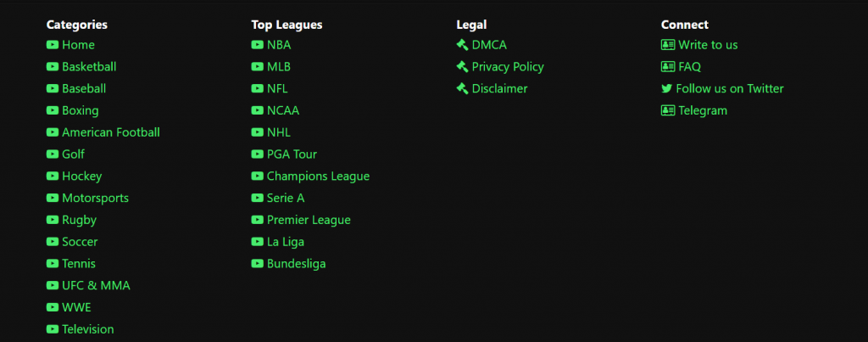Click the contact card icon beside Write to us
Screen dimensions: 868x342
tap(668, 44)
